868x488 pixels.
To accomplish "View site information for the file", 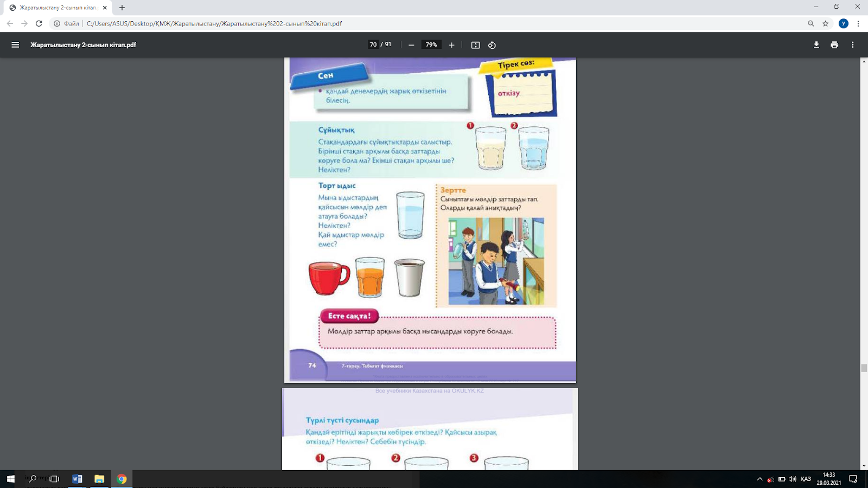I will click(x=57, y=23).
